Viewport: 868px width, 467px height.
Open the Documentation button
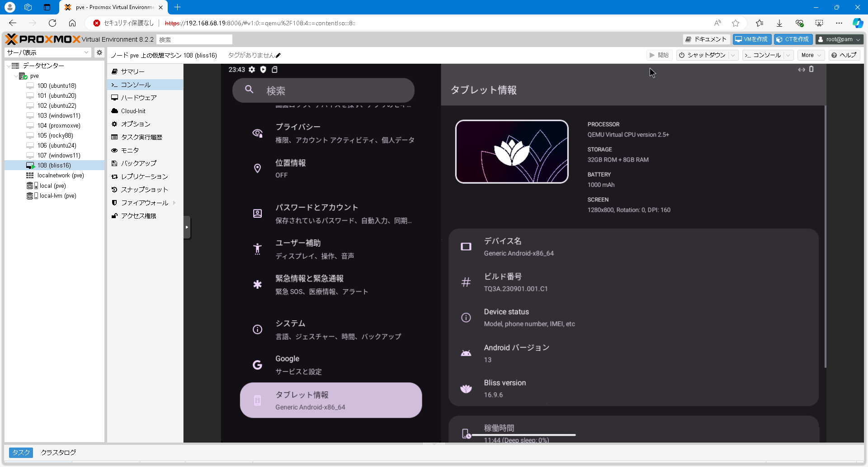click(706, 39)
